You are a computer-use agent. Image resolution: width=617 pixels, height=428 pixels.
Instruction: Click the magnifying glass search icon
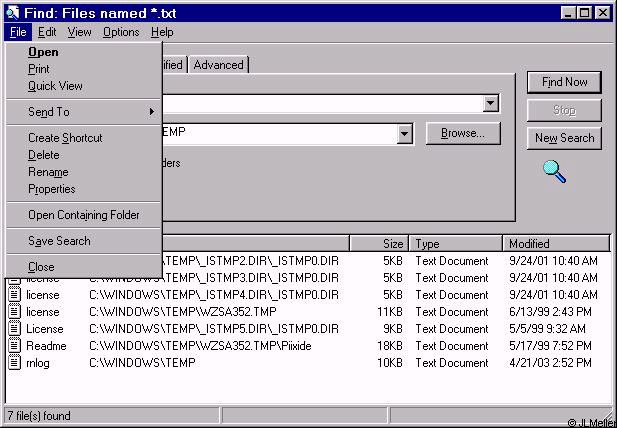554,171
